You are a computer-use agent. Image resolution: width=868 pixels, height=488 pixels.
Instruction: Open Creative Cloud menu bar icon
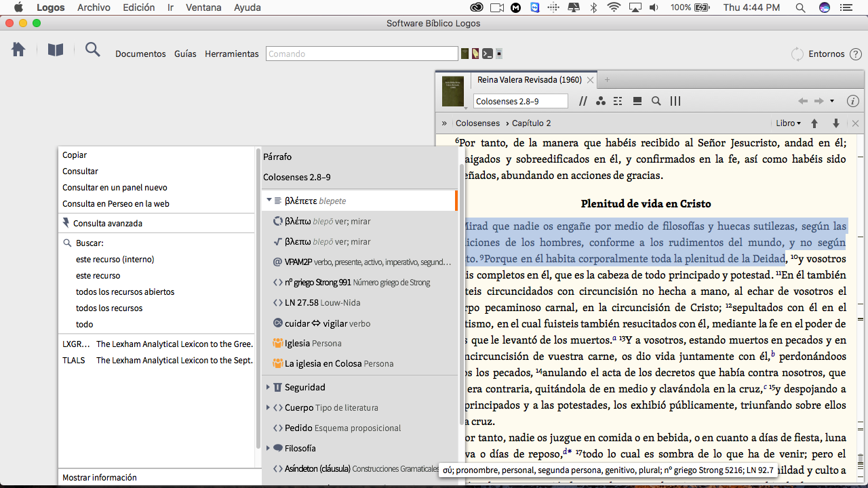click(x=477, y=7)
